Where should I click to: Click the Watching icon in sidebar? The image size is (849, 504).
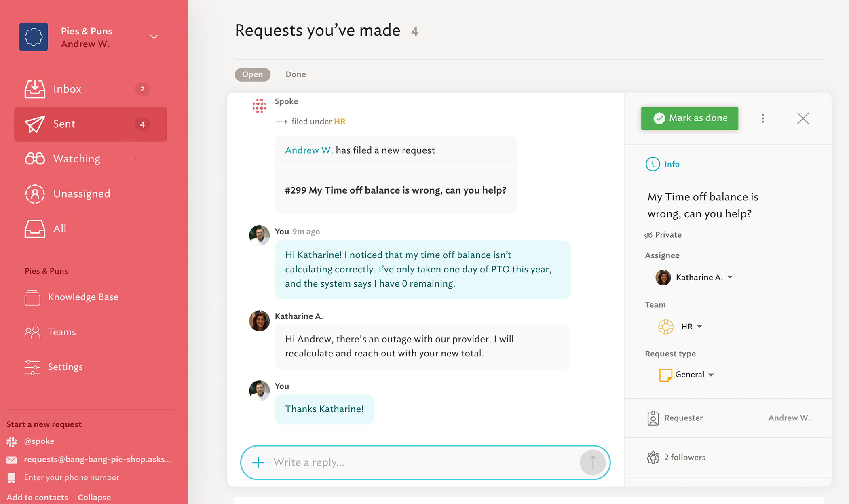point(34,158)
